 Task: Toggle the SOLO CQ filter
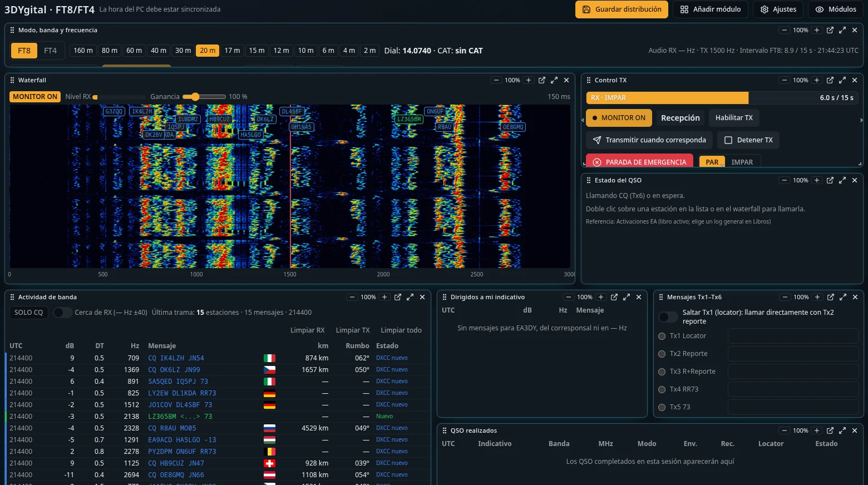pyautogui.click(x=28, y=313)
